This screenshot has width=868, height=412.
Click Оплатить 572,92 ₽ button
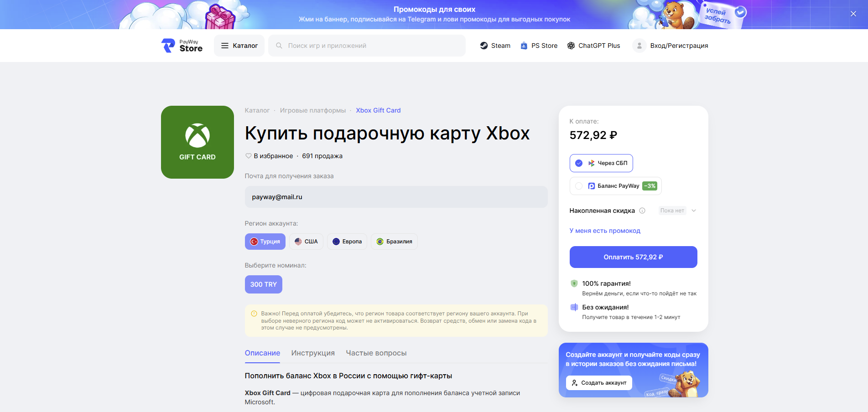(x=633, y=257)
